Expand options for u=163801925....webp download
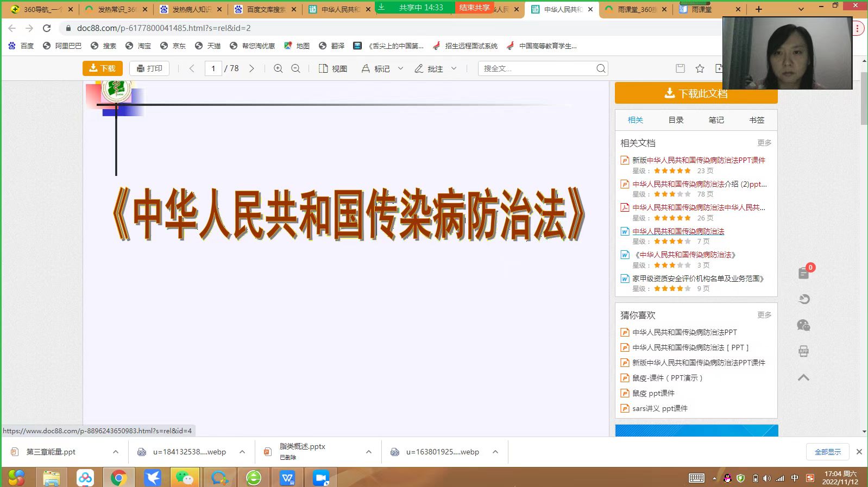 pos(495,452)
